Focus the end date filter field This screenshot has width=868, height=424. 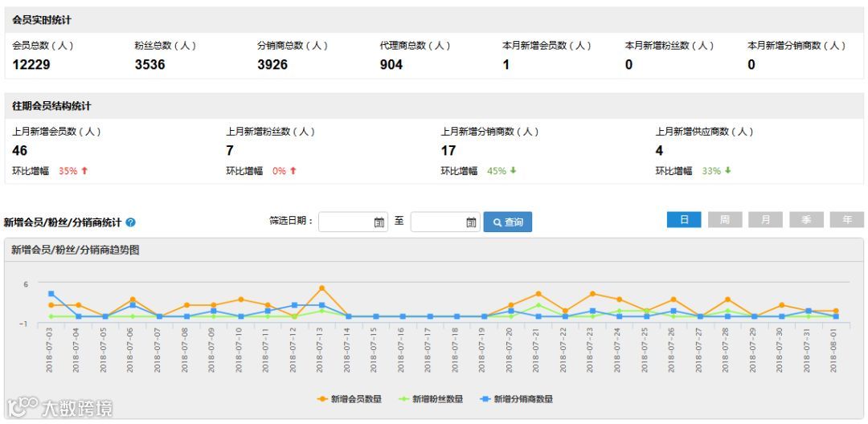pos(445,222)
